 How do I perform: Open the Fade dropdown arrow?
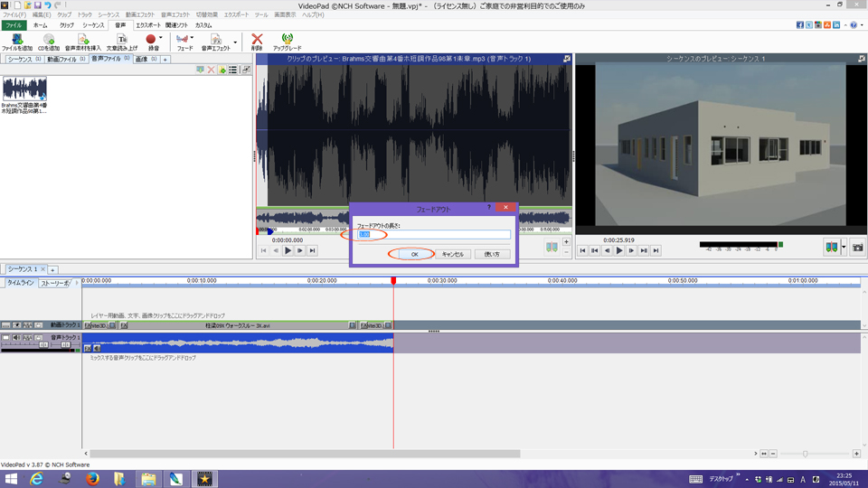(x=192, y=38)
